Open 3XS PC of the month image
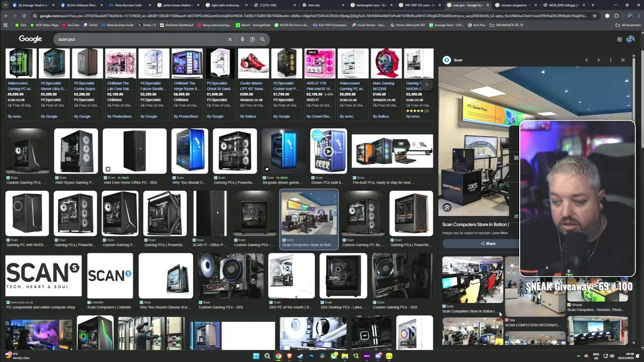 pyautogui.click(x=291, y=276)
